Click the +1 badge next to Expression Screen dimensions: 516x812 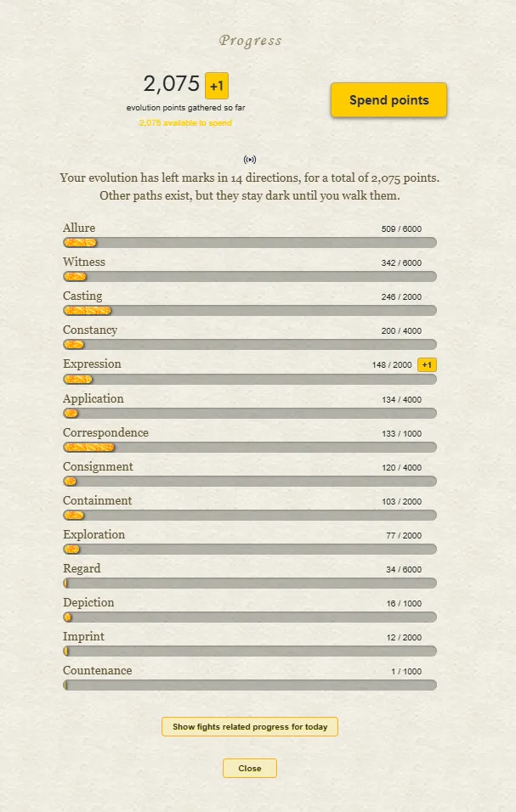[x=427, y=365]
